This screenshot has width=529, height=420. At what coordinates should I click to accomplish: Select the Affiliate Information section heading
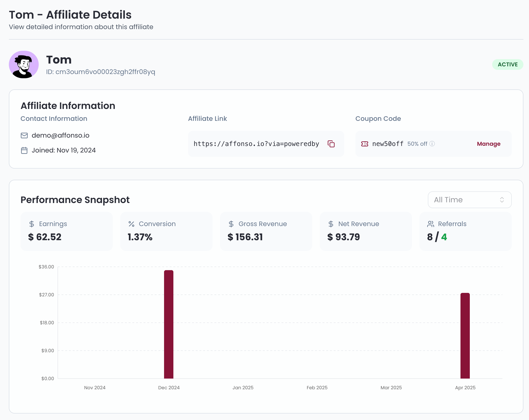click(x=68, y=106)
